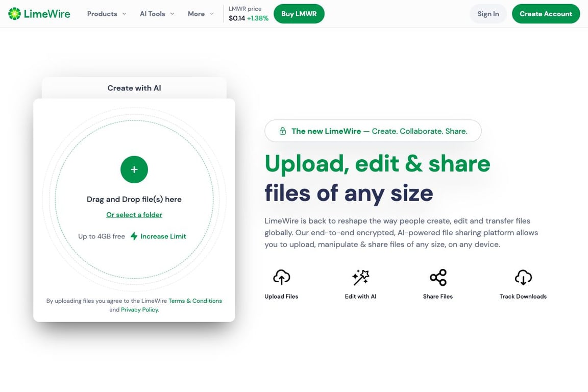This screenshot has height=392, width=588.
Task: Click the +1.38% price change
Action: (x=258, y=18)
